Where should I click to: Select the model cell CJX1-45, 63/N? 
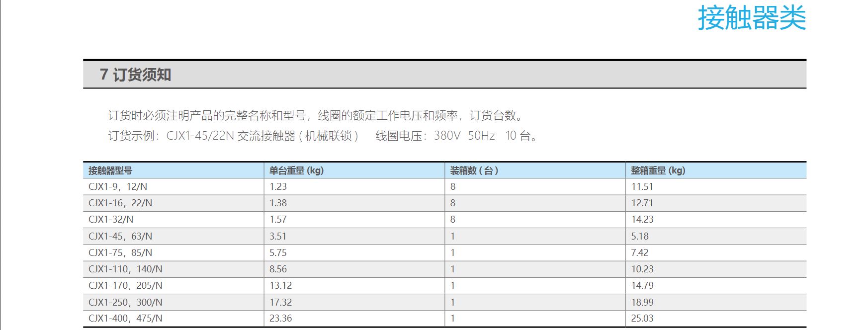point(120,237)
